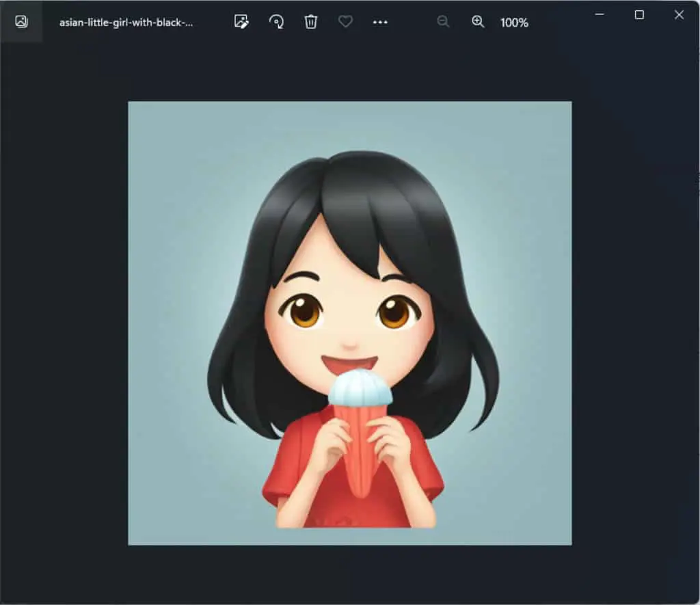Click the 100% zoom level indicator

tap(514, 23)
